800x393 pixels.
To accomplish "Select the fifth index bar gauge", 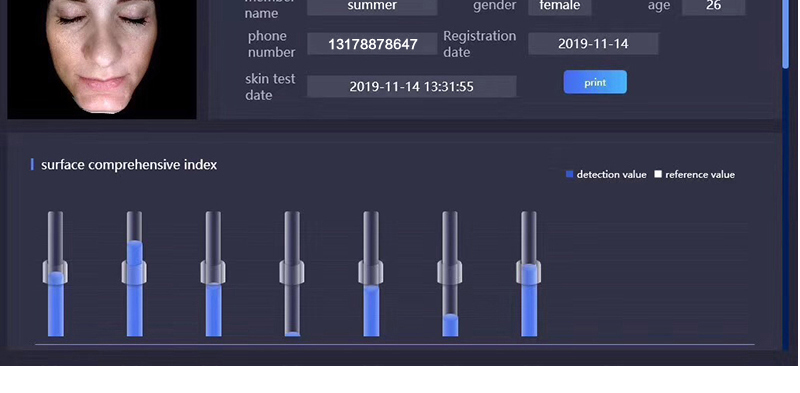I will (371, 274).
